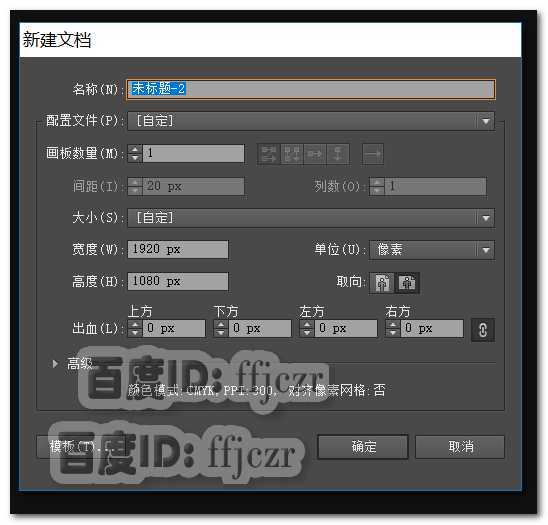
Task: Click the 下方 bottom bleed field
Action: coord(260,329)
